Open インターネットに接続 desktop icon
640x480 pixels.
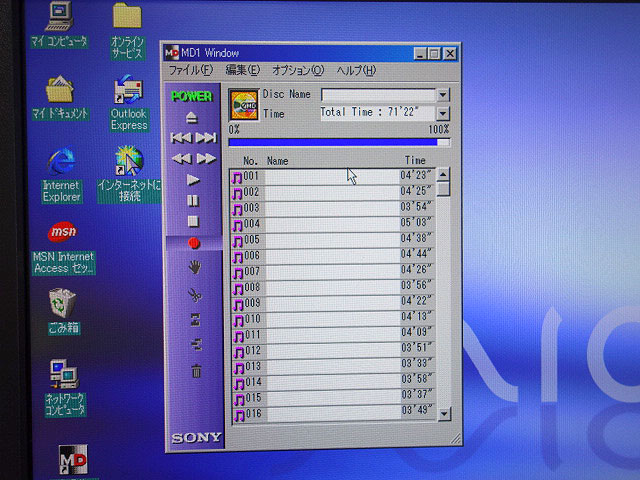point(129,174)
